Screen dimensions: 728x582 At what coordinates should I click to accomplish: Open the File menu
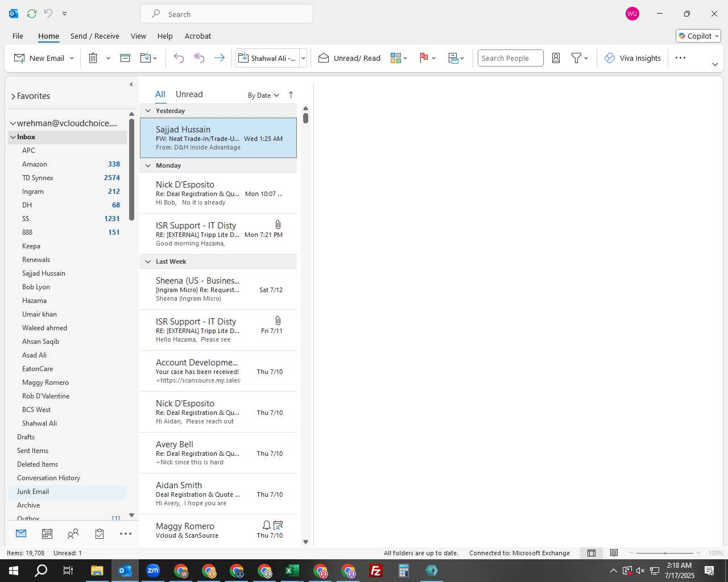pyautogui.click(x=18, y=36)
